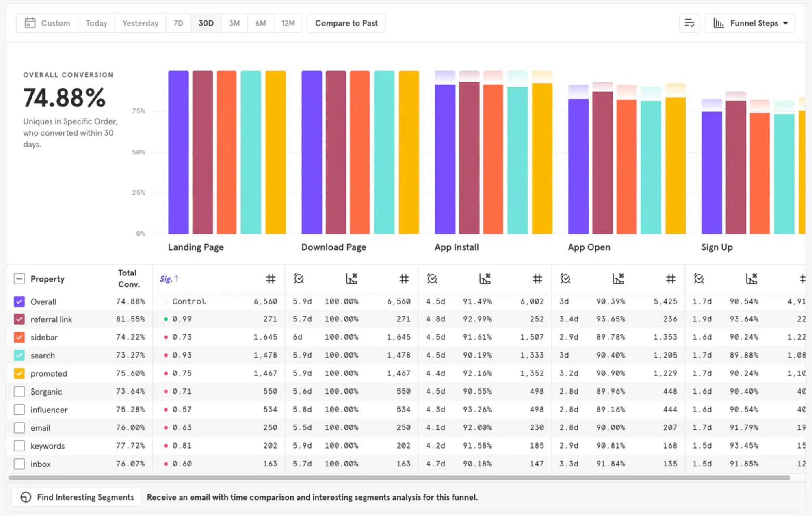Open the checklist filter icon near top right
Screen dimensions: 812x516
689,23
